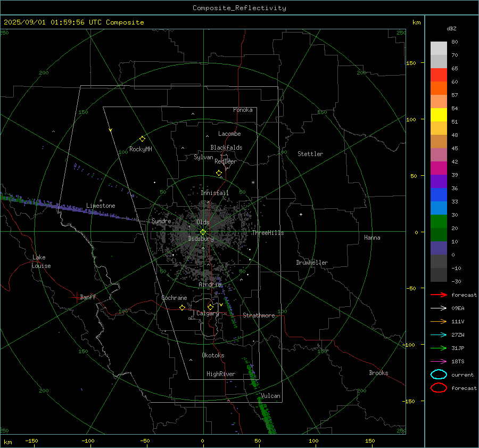Click the Vulcan label
479x448 pixels.
click(x=270, y=396)
